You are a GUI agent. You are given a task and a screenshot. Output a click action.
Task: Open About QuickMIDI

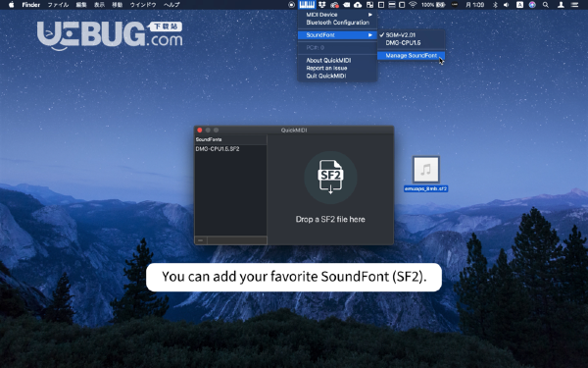[337, 60]
